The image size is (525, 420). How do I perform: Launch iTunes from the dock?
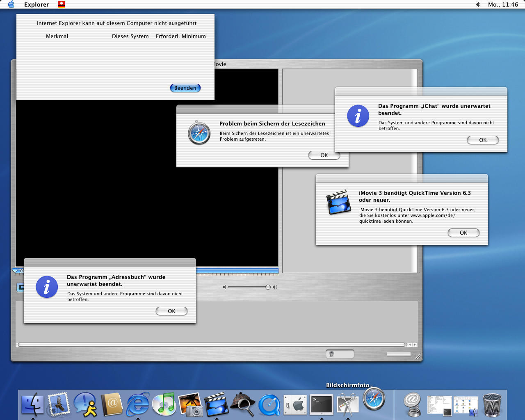(x=164, y=404)
